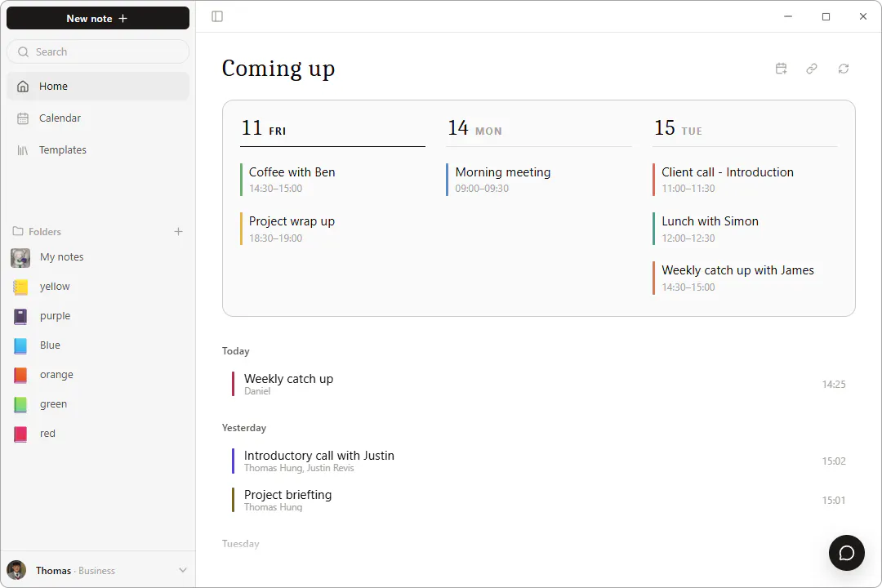Open the green folder
Viewport: 882px width, 588px height.
(x=98, y=404)
